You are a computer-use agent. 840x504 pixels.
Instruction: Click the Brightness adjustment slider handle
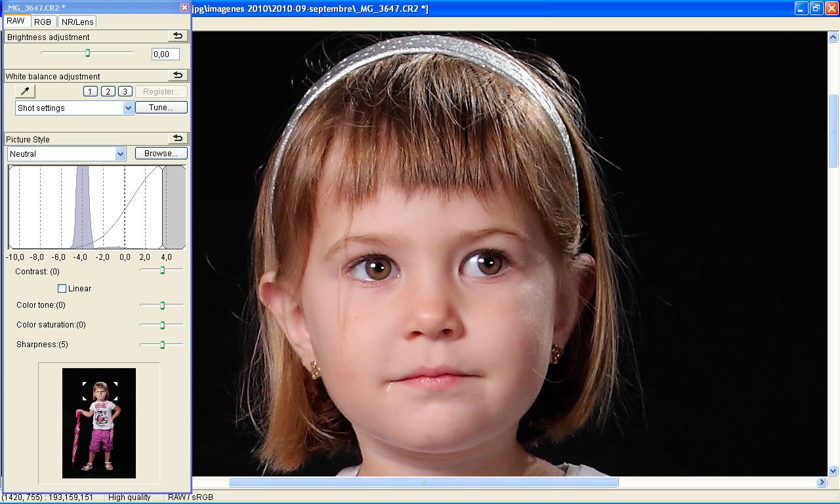point(87,53)
